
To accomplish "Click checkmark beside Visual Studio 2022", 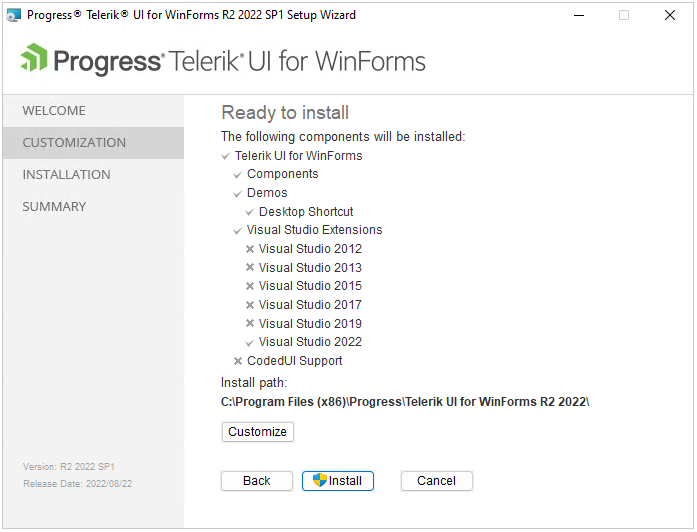I will (250, 343).
